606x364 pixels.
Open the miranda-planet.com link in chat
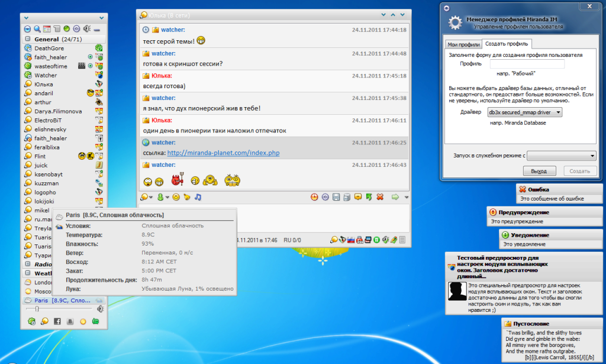tap(223, 153)
